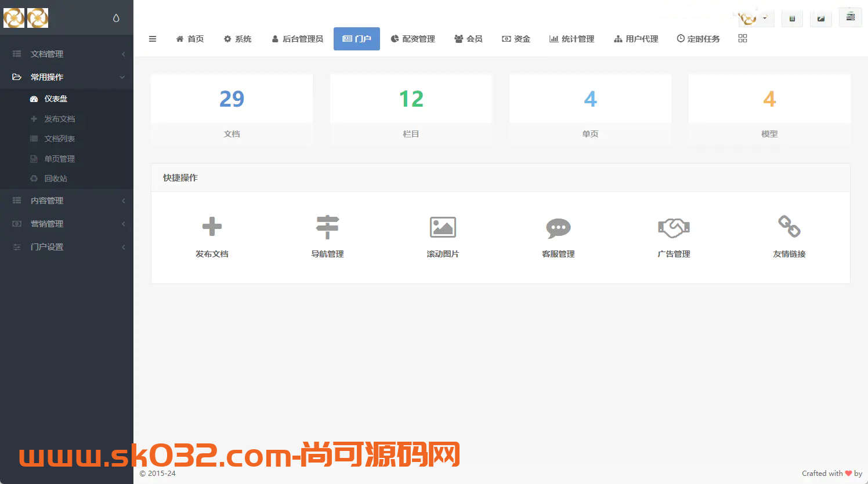Image resolution: width=868 pixels, height=484 pixels.
Task: Click the edit pencil button in header
Action: click(x=821, y=18)
